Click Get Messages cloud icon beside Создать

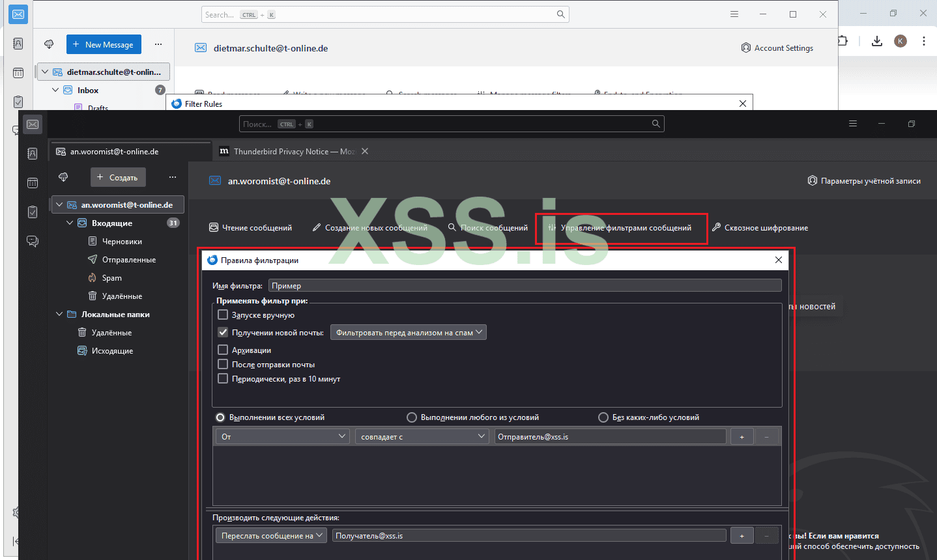[x=63, y=177]
